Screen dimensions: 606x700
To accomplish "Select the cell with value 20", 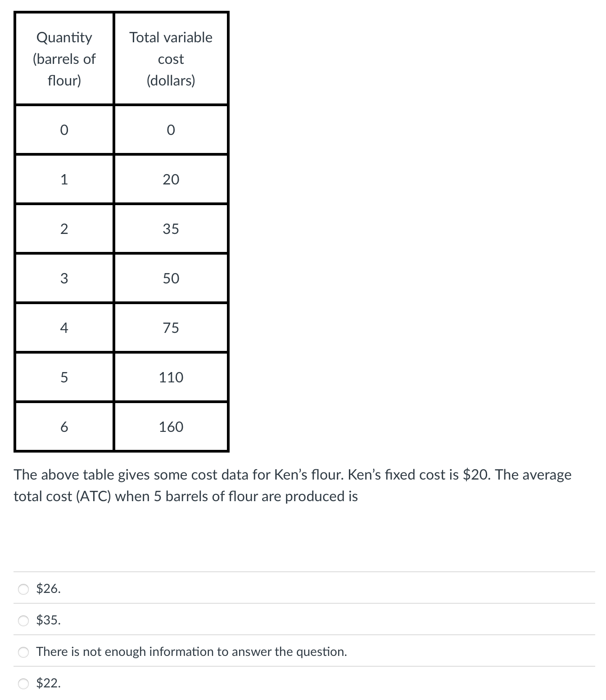I will click(x=171, y=179).
